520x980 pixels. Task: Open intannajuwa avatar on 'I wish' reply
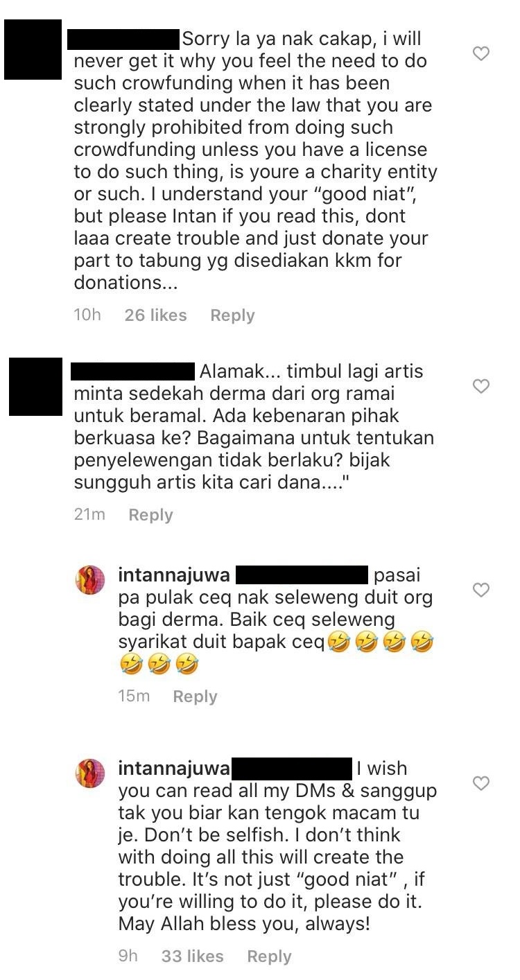[90, 773]
